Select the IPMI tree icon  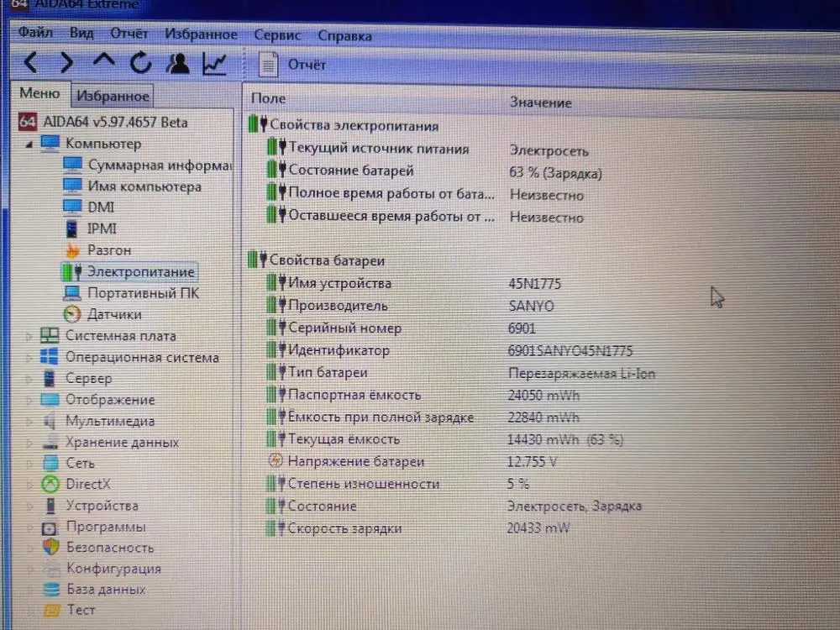71,228
